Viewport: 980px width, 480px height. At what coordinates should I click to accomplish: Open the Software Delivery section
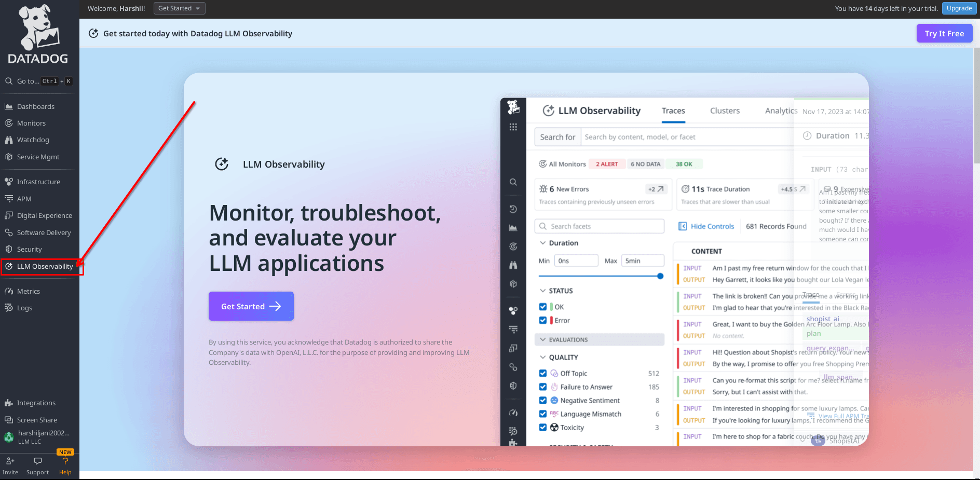point(44,232)
